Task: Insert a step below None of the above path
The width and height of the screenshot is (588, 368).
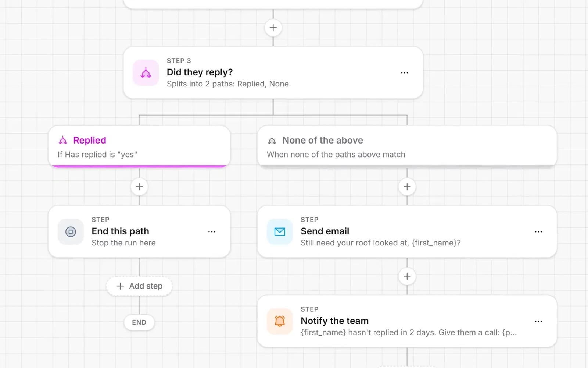Action: tap(407, 187)
